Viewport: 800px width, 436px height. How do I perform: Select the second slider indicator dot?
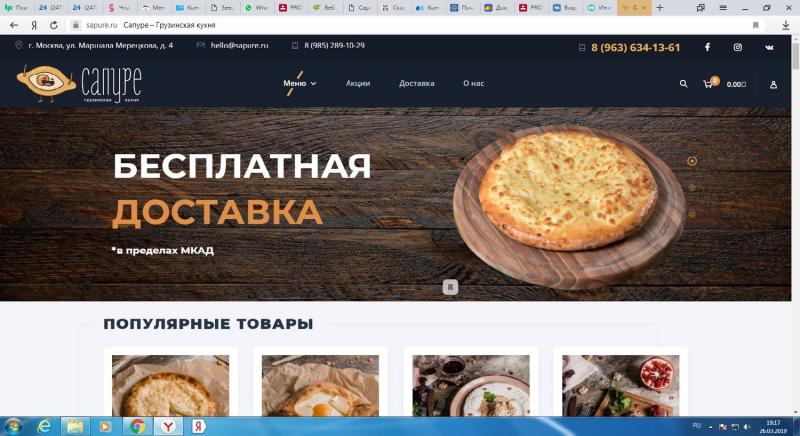pyautogui.click(x=692, y=188)
